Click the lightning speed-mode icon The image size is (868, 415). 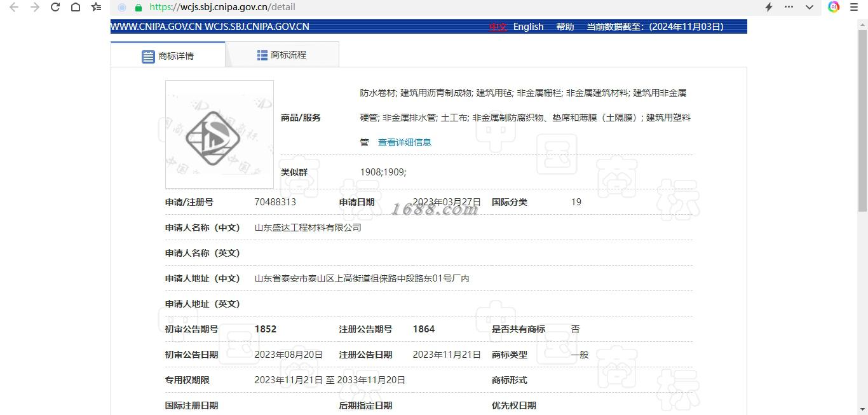tap(768, 7)
